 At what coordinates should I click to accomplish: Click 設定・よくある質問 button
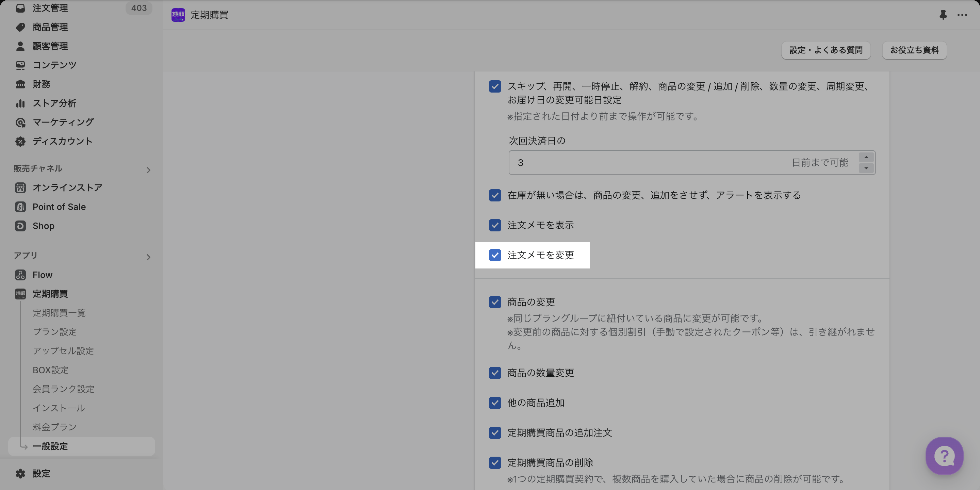(x=826, y=50)
